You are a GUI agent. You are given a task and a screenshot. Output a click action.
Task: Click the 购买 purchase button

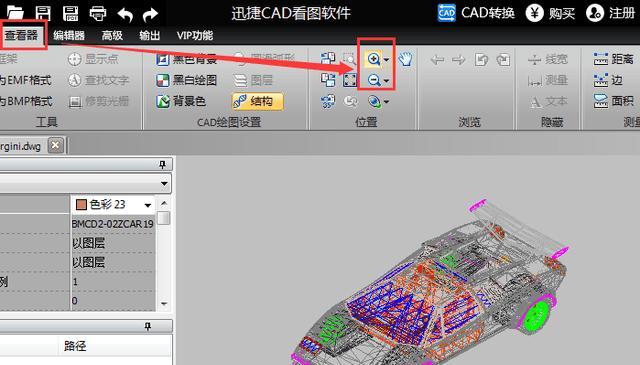coord(550,13)
